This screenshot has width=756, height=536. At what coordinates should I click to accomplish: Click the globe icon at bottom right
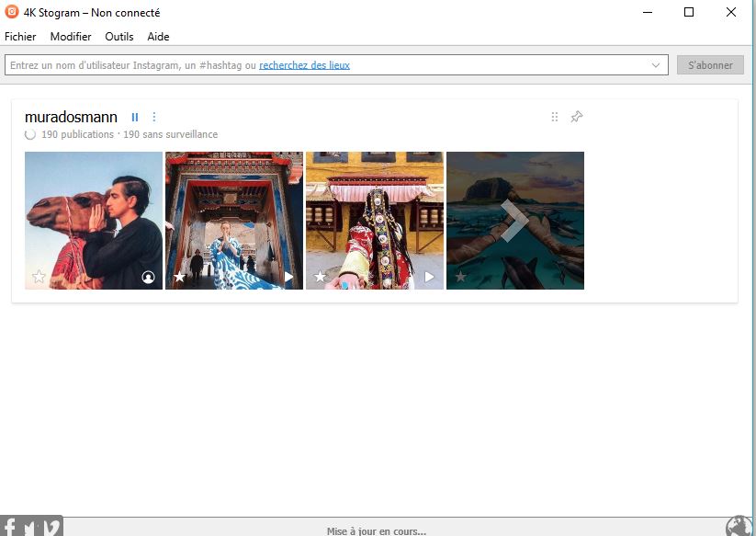pos(739,527)
